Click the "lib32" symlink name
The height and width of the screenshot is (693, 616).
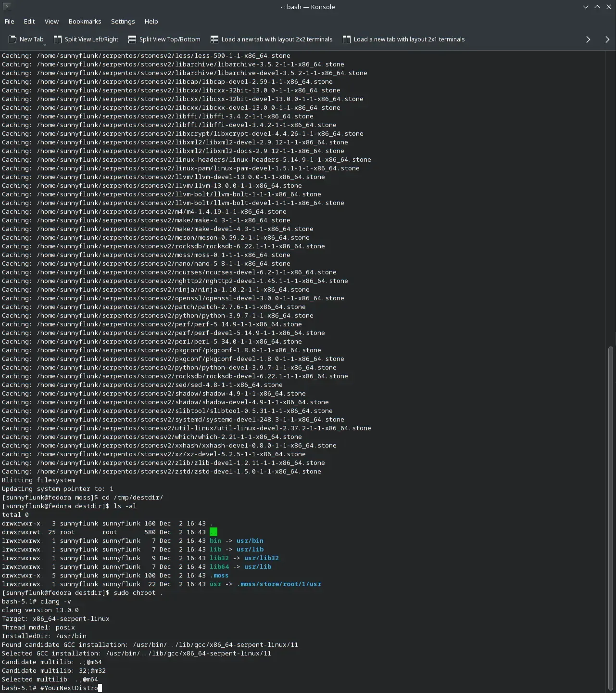point(219,558)
